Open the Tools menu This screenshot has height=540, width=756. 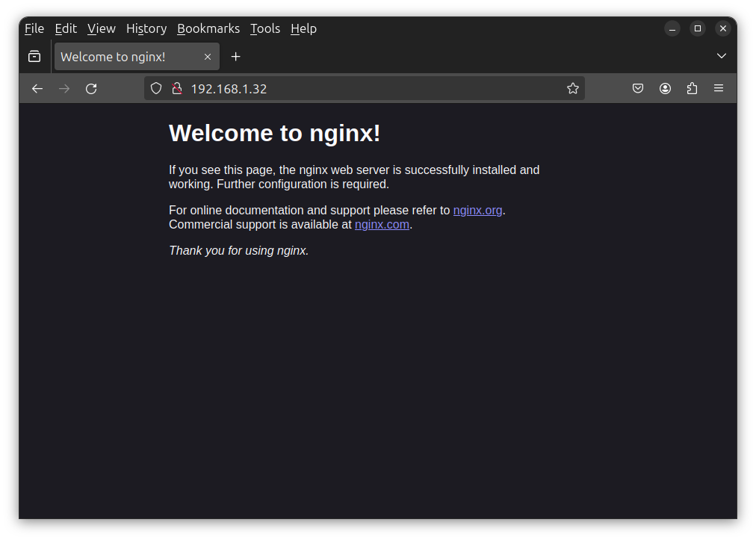[x=265, y=29]
